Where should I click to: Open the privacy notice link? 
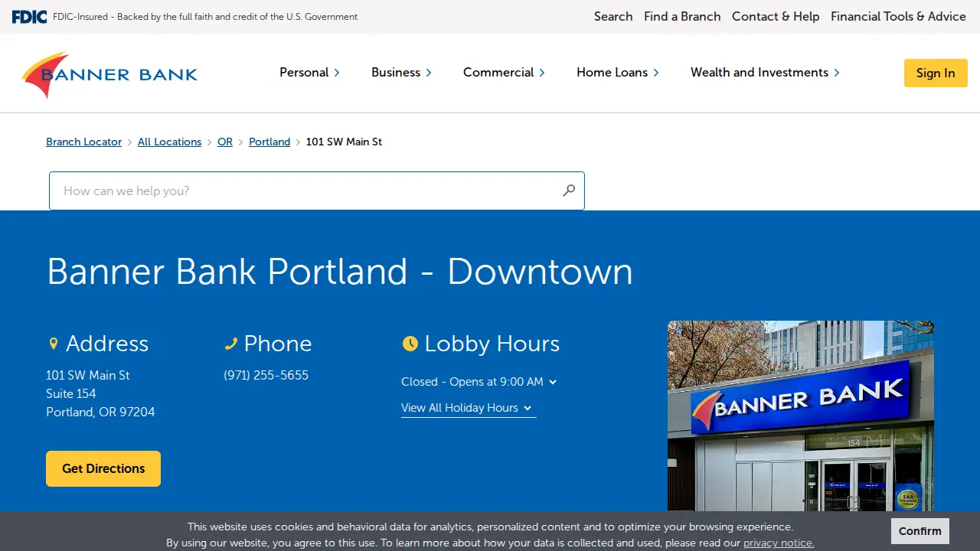click(x=779, y=543)
